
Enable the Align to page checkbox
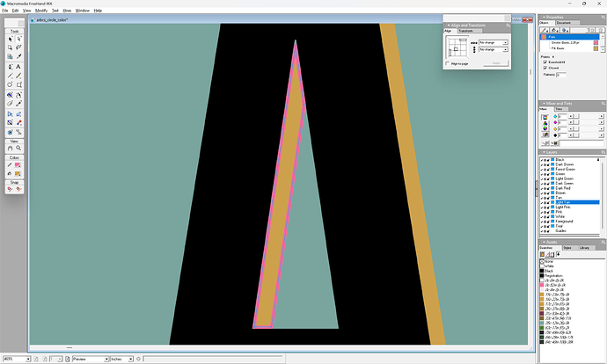pos(449,63)
